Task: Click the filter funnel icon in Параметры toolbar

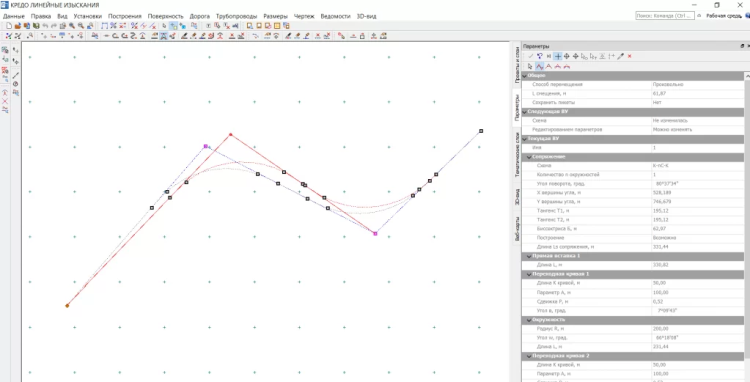Action: pyautogui.click(x=540, y=56)
